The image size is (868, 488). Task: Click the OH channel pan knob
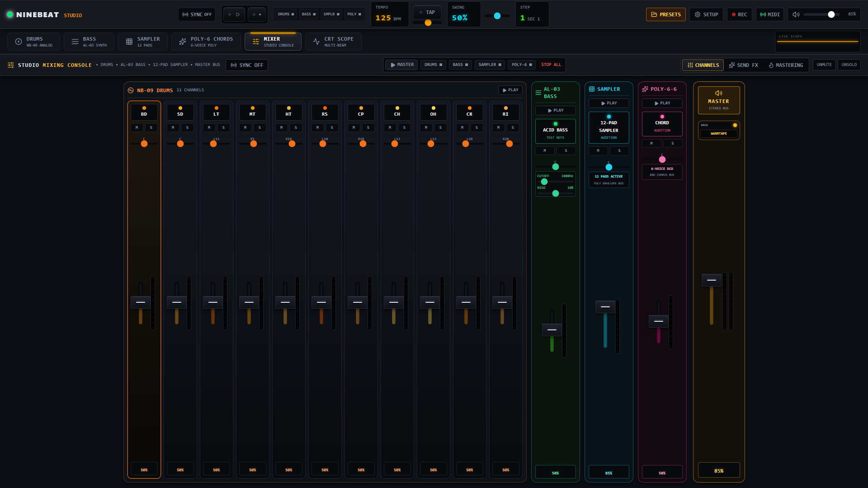click(x=431, y=144)
